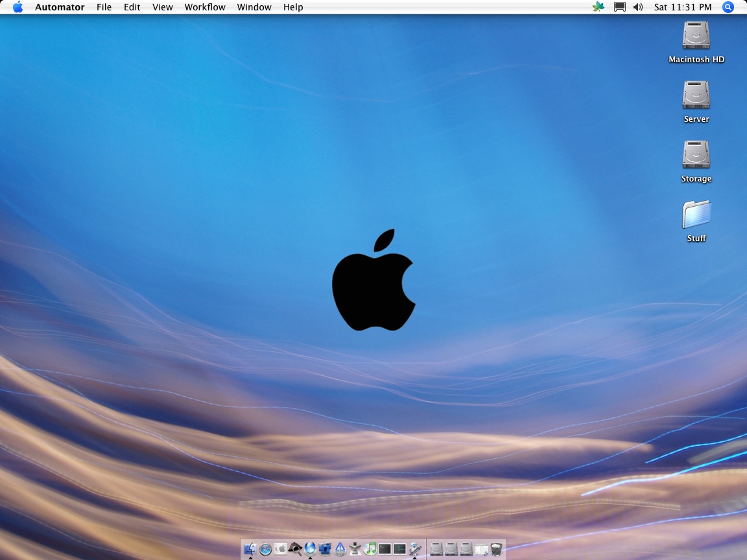Open the View menu
The image size is (747, 560).
[x=163, y=7]
